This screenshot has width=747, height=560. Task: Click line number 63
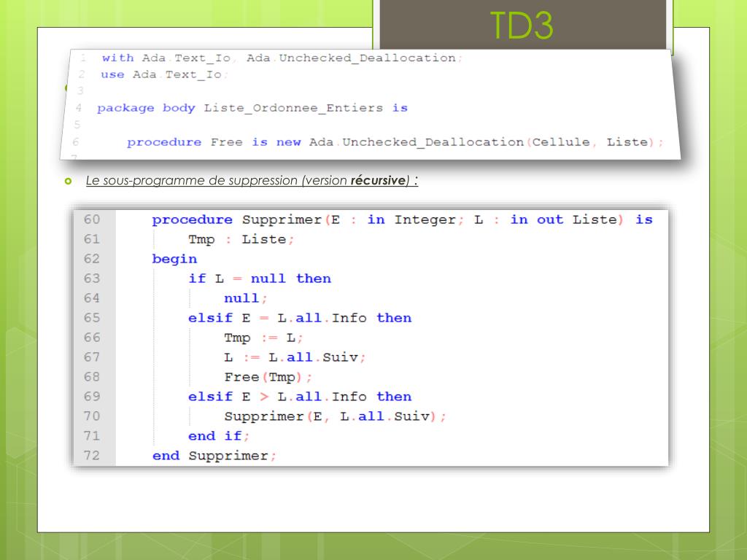tap(91, 279)
